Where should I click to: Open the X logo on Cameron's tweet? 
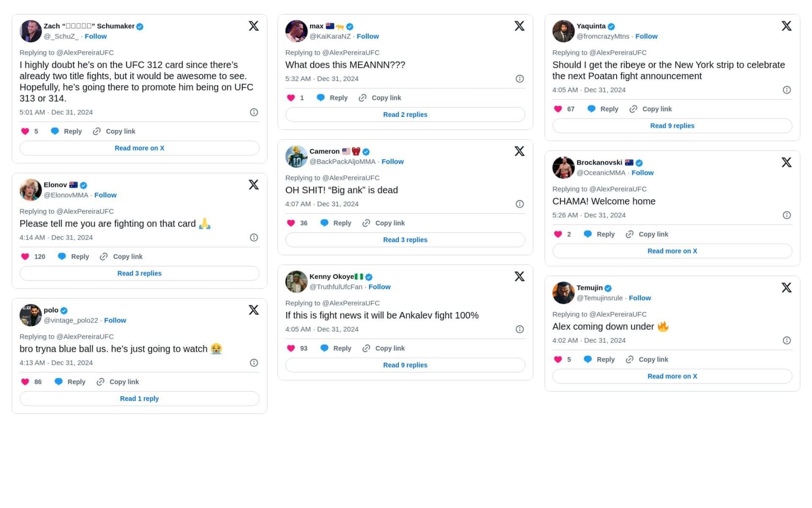[x=519, y=151]
